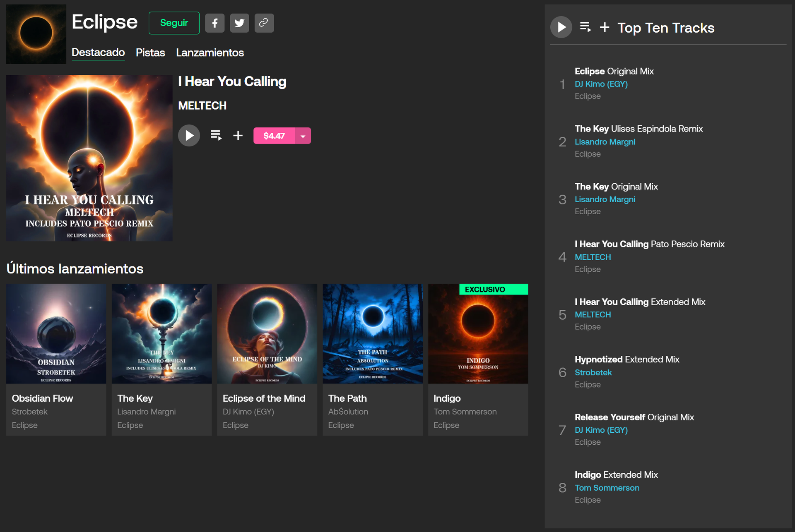The height and width of the screenshot is (532, 795).
Task: Open Lisandro Margni link on track 2
Action: click(x=605, y=142)
